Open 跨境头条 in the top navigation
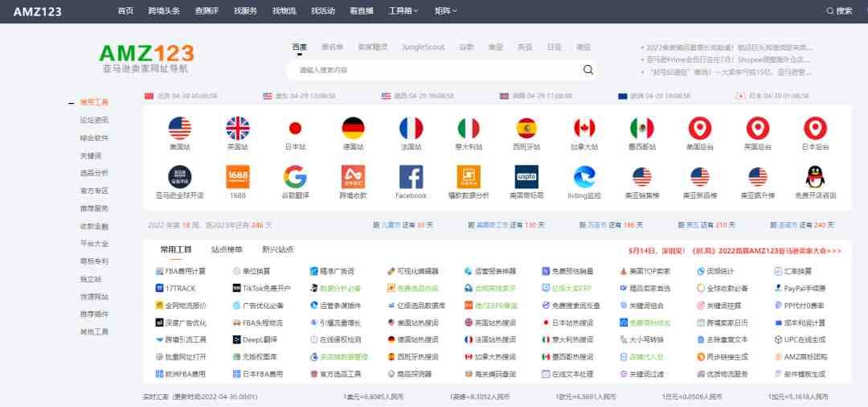This screenshot has width=868, height=407. 165,10
